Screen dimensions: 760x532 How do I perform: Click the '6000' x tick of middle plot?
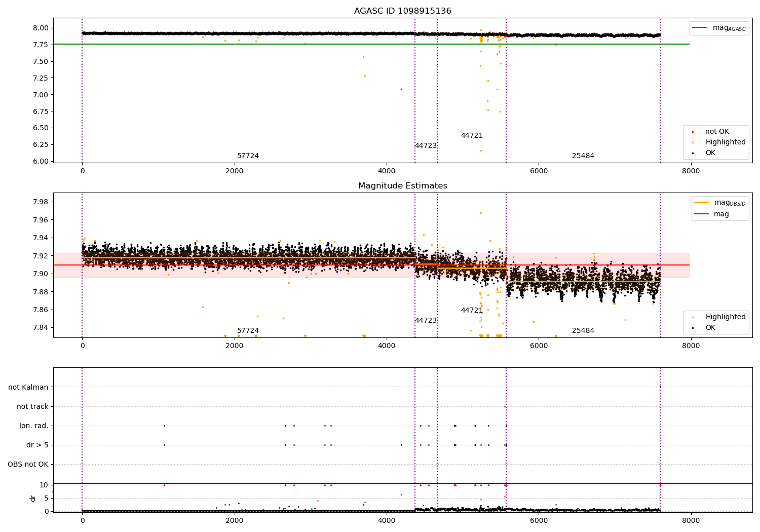pyautogui.click(x=539, y=346)
